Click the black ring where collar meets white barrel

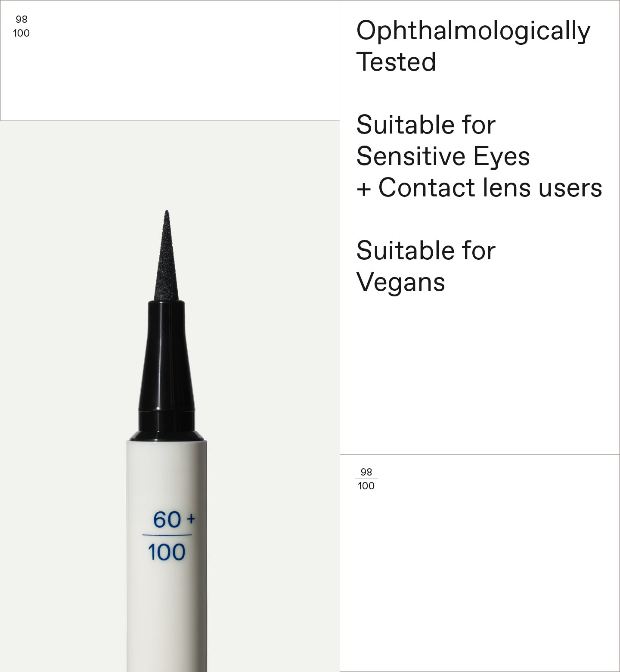click(x=166, y=436)
